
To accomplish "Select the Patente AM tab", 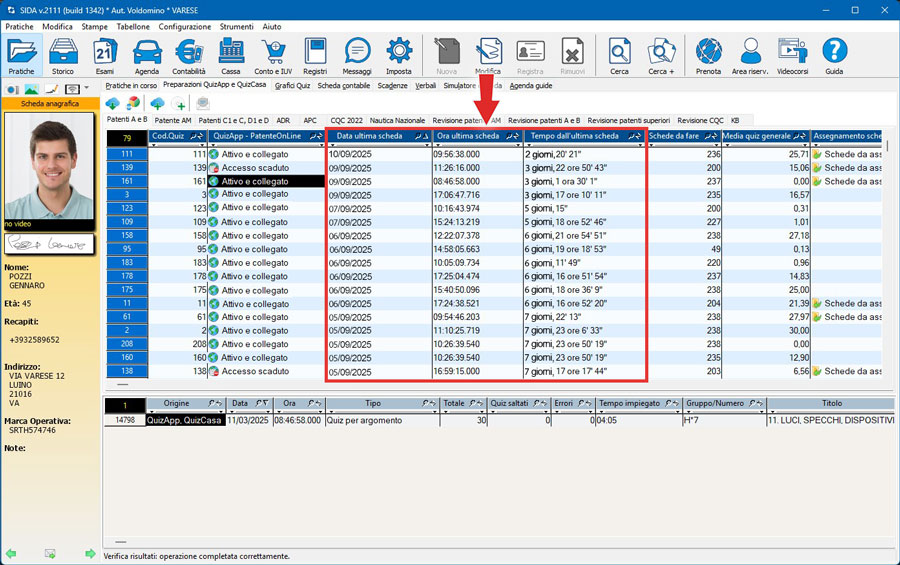I will coord(172,120).
